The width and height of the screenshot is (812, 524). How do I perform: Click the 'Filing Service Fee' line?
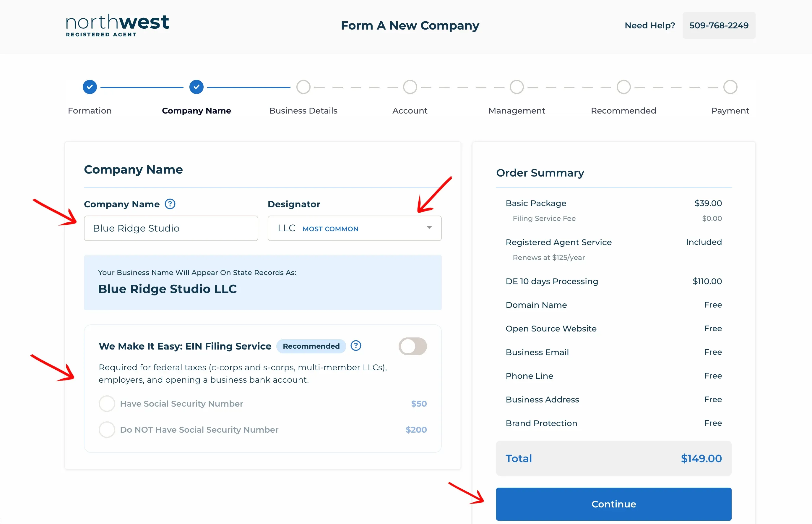(x=544, y=219)
